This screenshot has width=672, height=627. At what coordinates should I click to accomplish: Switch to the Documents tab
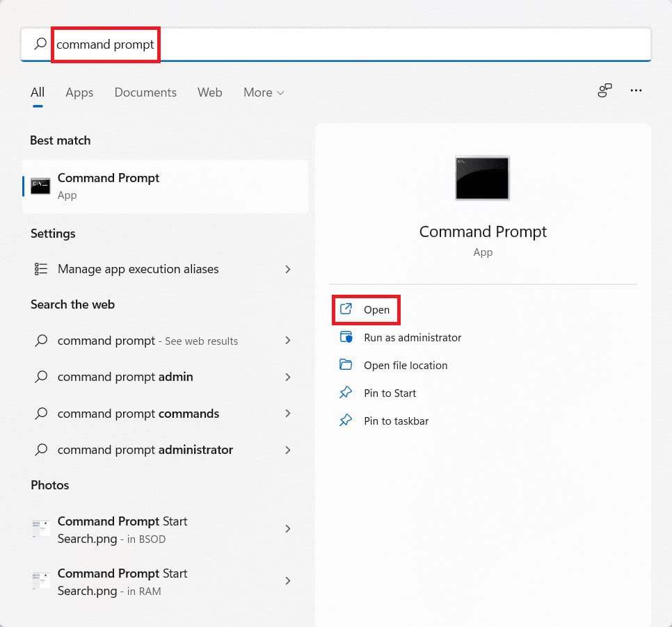coord(145,92)
